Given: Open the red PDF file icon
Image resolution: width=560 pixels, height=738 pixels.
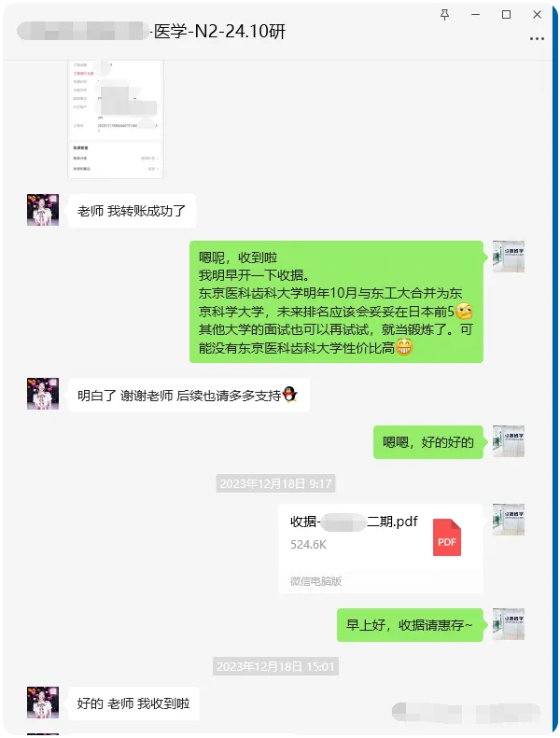Looking at the screenshot, I should pyautogui.click(x=446, y=537).
